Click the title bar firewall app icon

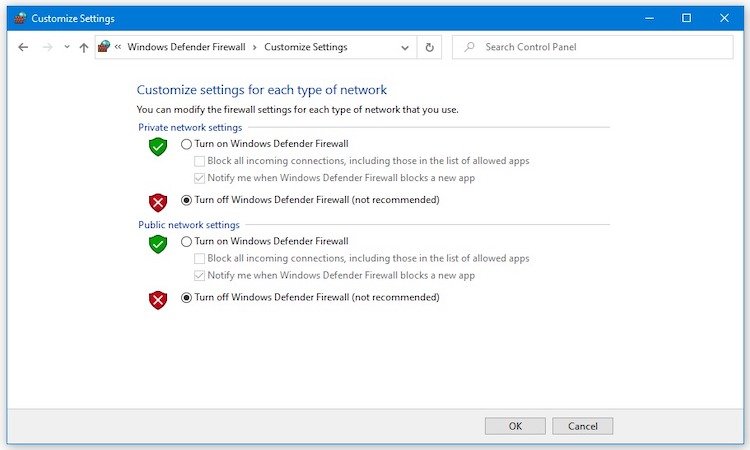pos(20,18)
